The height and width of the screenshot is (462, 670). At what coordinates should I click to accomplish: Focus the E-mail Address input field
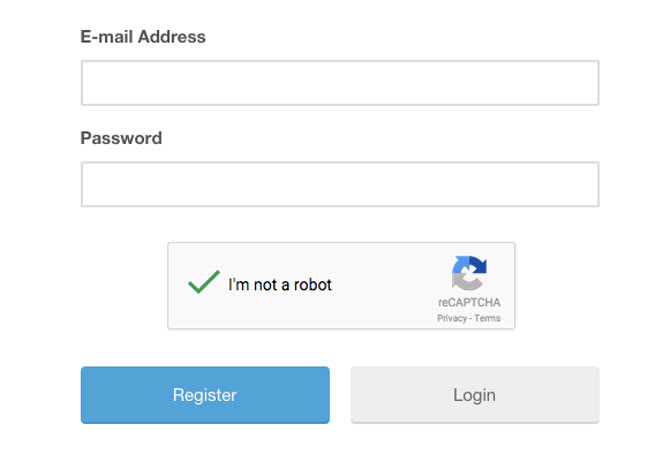click(x=340, y=83)
